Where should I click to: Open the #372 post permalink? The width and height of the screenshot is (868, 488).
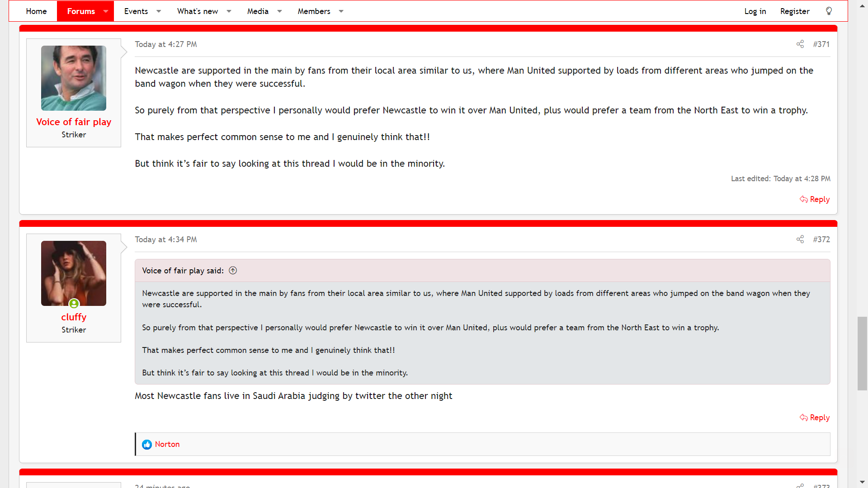(821, 239)
